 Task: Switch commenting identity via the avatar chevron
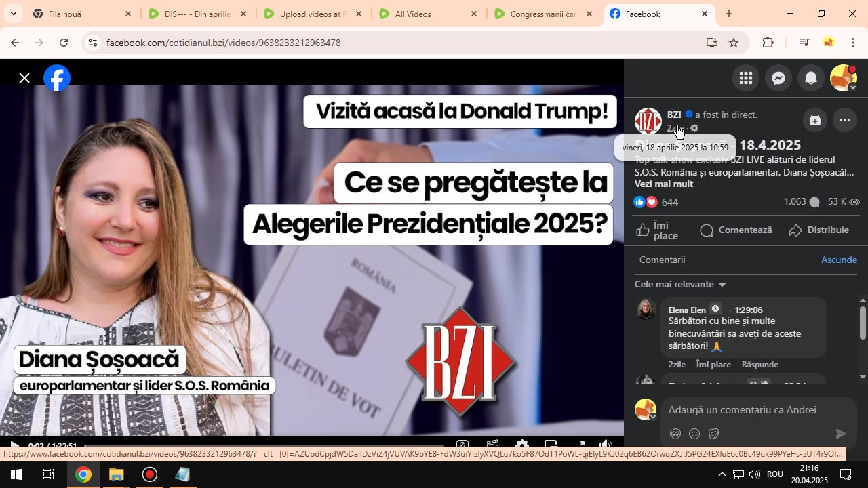point(653,417)
